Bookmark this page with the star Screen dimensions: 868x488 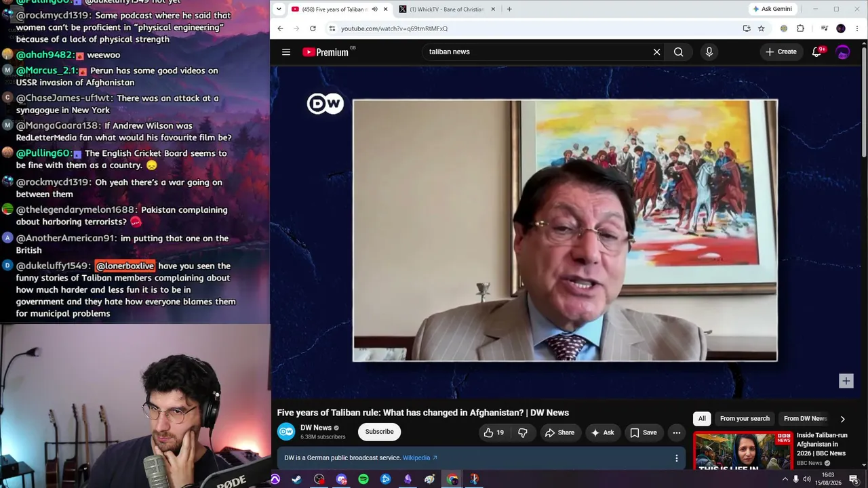[762, 28]
